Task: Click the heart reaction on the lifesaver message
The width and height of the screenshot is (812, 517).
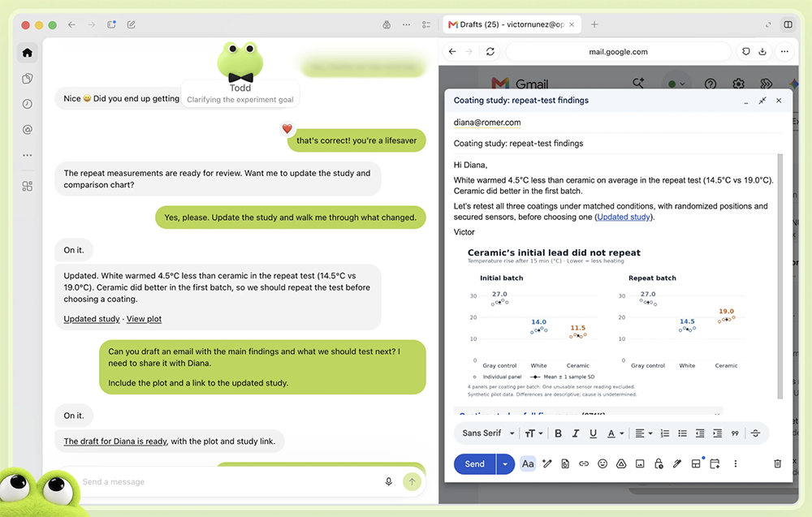Action: (287, 128)
